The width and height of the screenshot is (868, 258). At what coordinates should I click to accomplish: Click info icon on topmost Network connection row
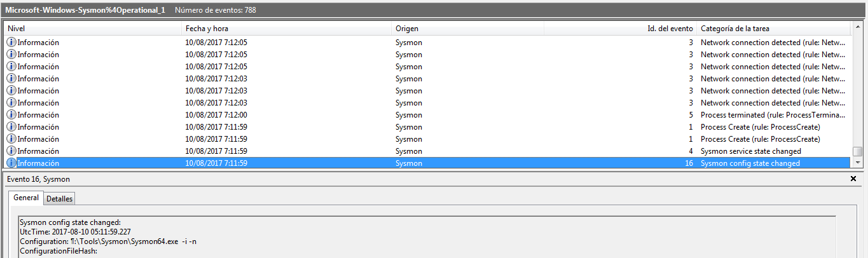tap(11, 43)
